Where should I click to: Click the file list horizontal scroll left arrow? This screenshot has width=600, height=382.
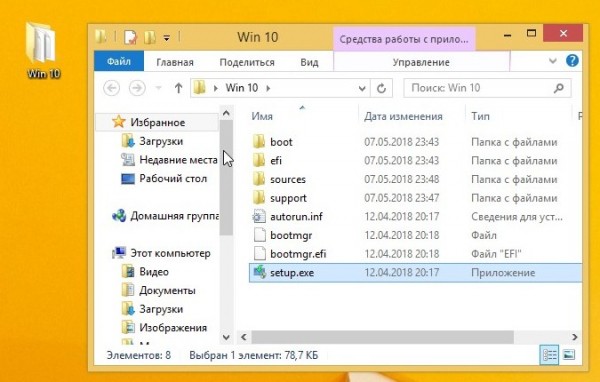(244, 337)
